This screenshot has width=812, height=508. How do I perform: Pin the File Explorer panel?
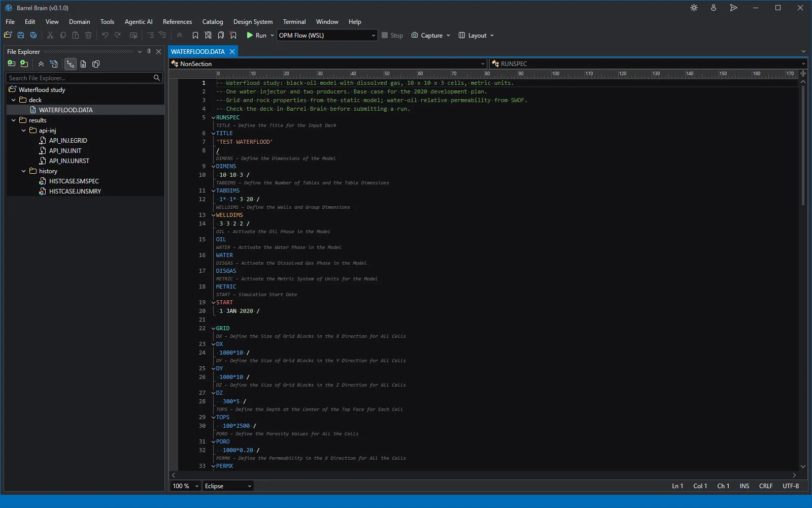[x=149, y=51]
